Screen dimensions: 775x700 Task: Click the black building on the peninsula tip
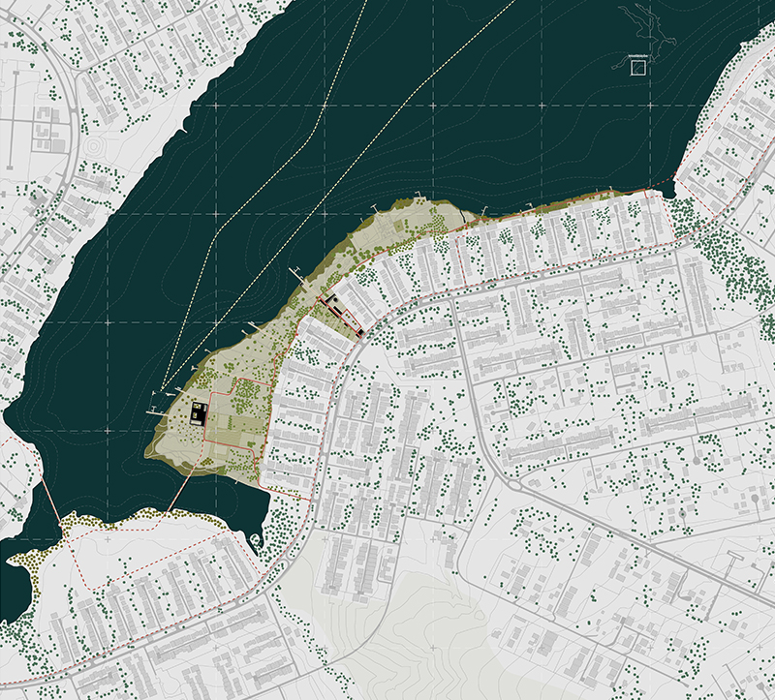[x=198, y=414]
